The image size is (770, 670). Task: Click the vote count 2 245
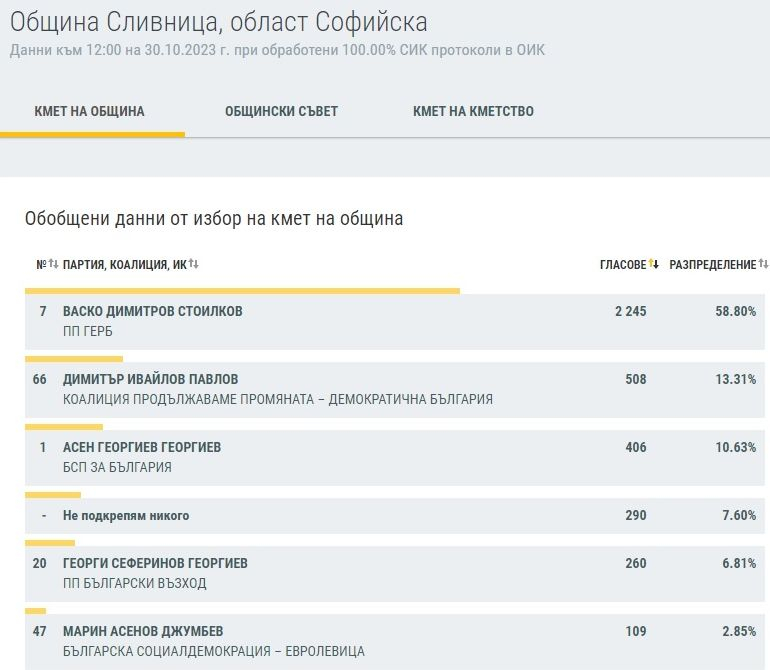[x=631, y=311]
